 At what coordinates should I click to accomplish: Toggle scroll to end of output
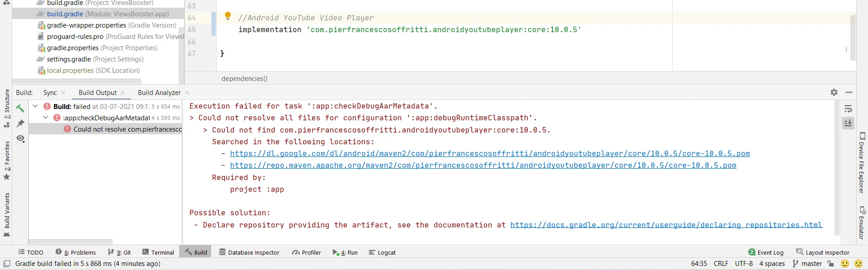[x=848, y=123]
